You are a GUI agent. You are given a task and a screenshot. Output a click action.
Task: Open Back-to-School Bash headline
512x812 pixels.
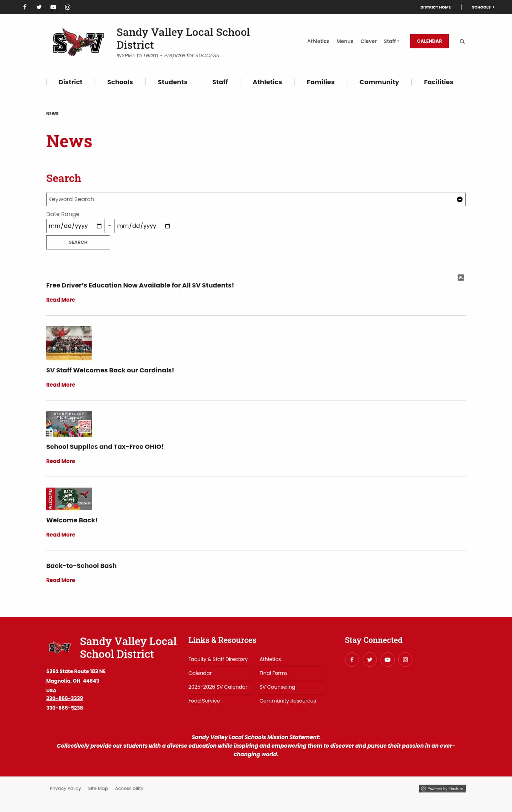point(81,566)
